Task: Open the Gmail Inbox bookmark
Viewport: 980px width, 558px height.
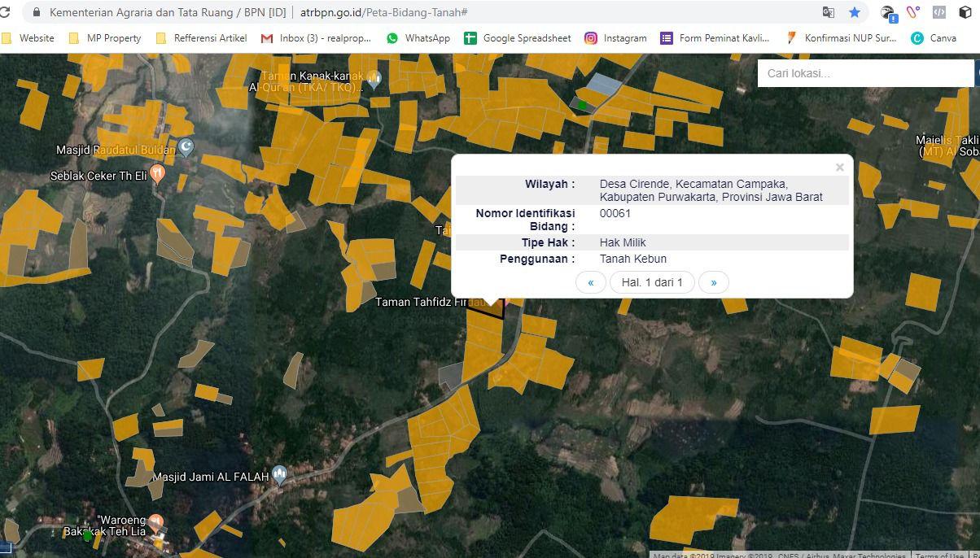Action: pos(316,38)
